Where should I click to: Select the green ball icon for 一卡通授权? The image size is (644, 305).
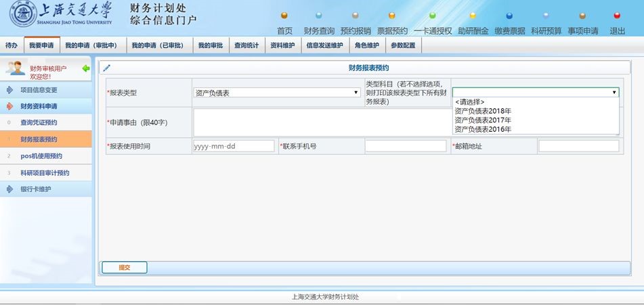433,16
